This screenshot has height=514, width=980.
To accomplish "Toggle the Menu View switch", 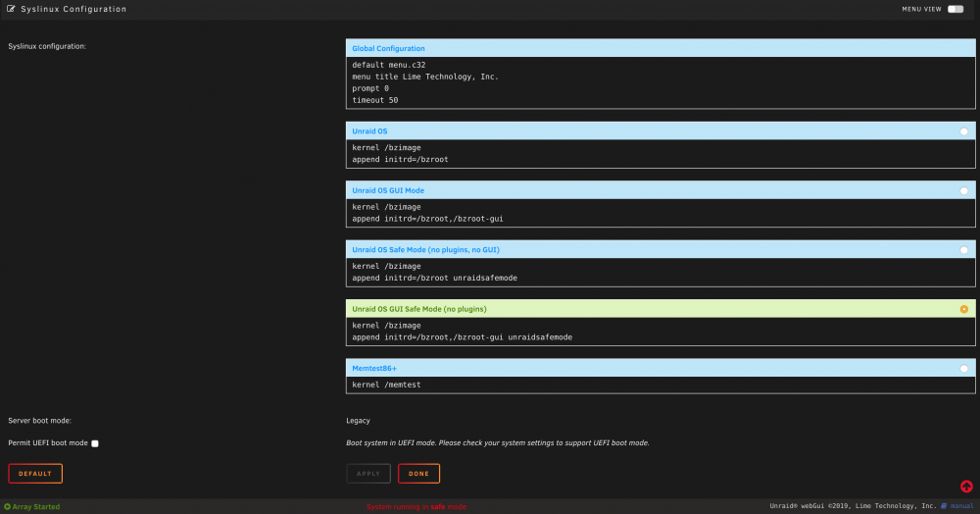I will coord(955,9).
